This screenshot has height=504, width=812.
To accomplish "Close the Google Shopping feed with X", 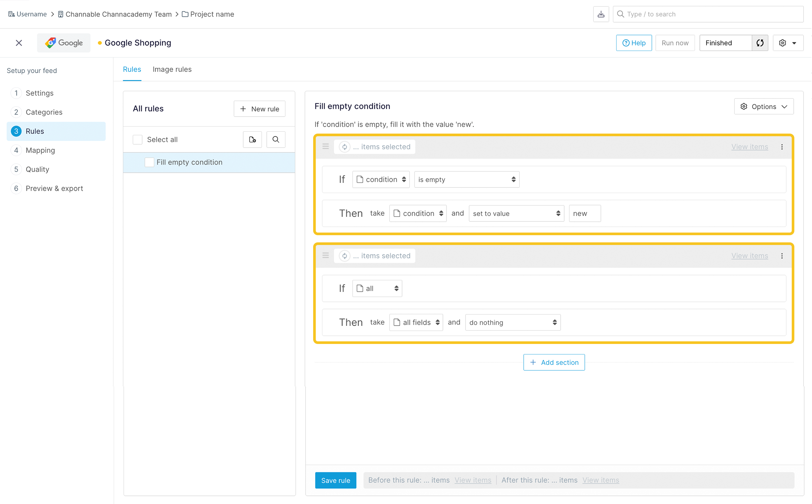I will coord(19,43).
